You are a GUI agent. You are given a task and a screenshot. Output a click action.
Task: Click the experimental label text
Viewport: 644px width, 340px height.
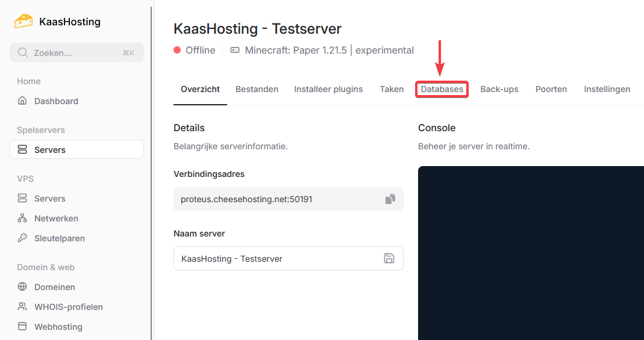coord(385,50)
